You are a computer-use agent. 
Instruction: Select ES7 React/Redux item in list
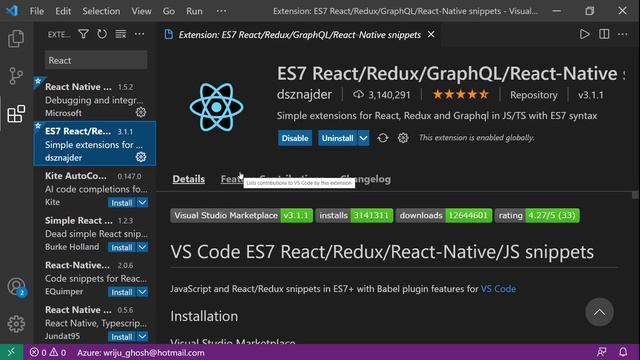point(94,144)
